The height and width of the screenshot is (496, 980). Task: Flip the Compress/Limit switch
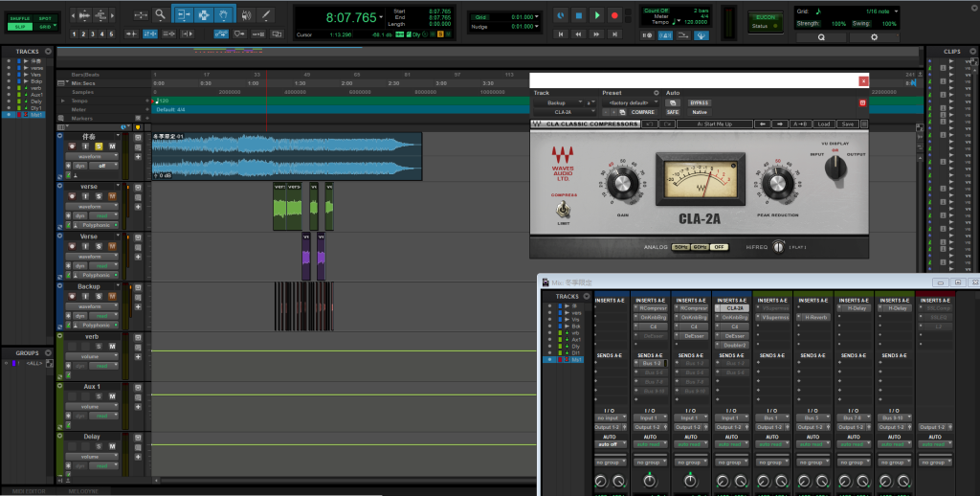pos(563,209)
